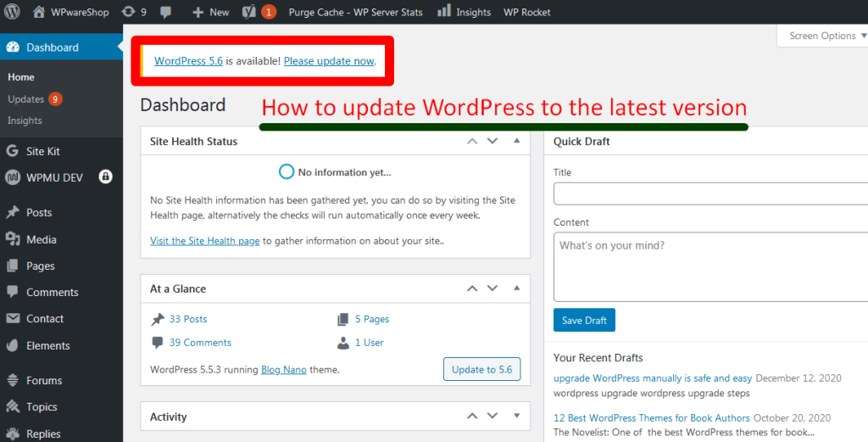Click the Dashboard gauge icon in sidebar
This screenshot has height=442, width=868.
point(13,48)
